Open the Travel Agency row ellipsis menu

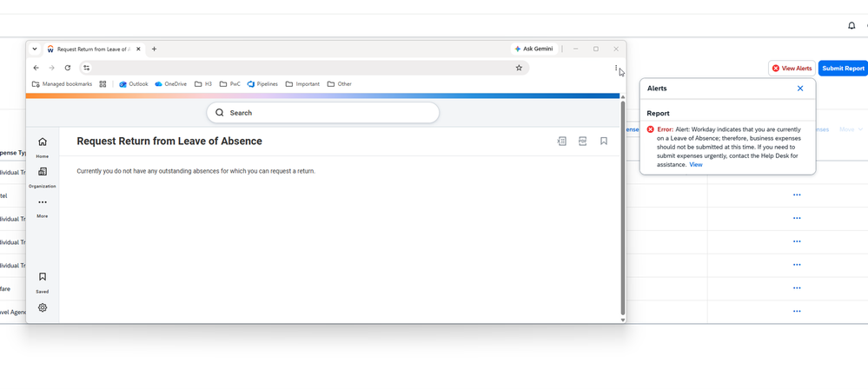tap(797, 311)
